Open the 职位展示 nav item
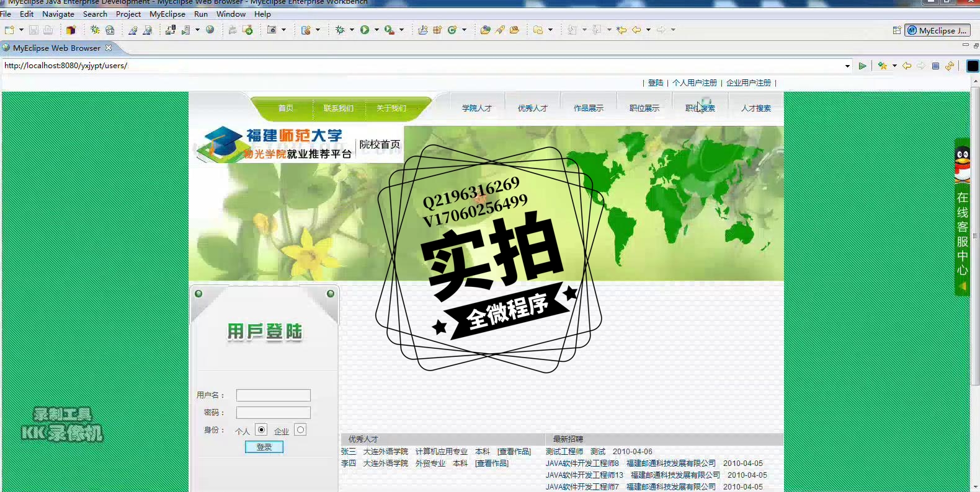The image size is (980, 492). click(x=644, y=108)
